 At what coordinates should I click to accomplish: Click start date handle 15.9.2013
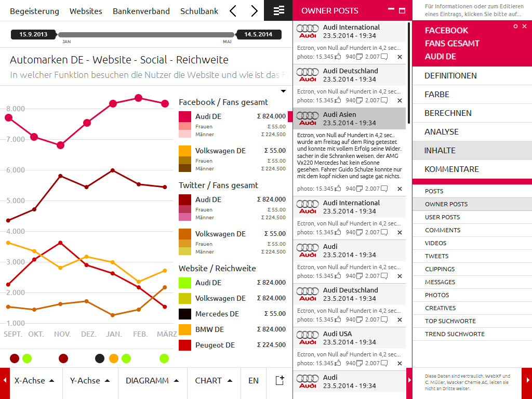click(33, 34)
